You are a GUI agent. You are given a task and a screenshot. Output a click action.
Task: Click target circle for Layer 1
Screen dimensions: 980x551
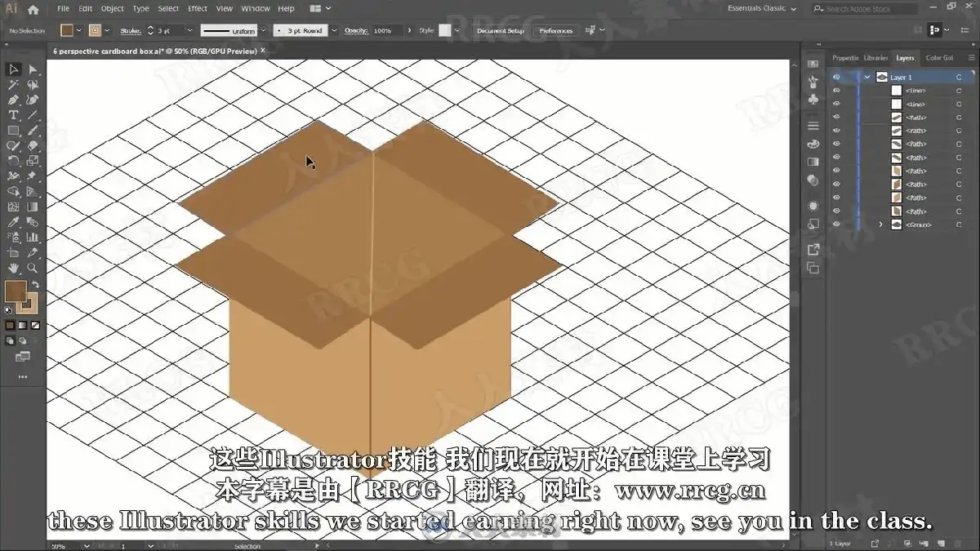pos(959,78)
